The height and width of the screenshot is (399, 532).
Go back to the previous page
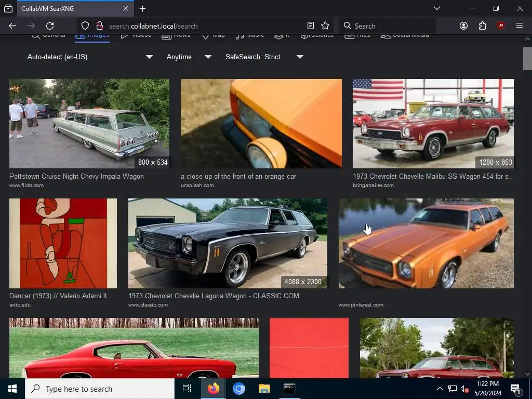pos(12,26)
